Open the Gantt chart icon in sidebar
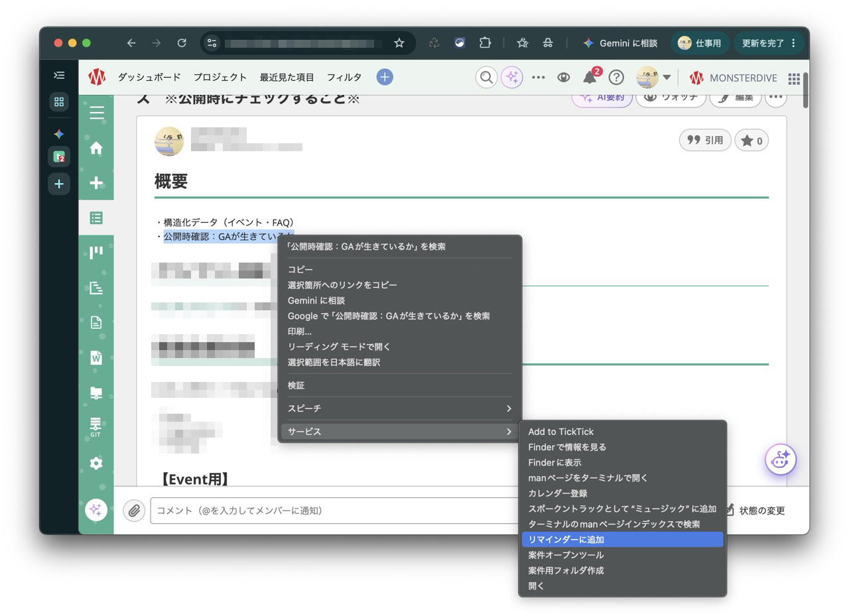The width and height of the screenshot is (849, 616). click(96, 288)
